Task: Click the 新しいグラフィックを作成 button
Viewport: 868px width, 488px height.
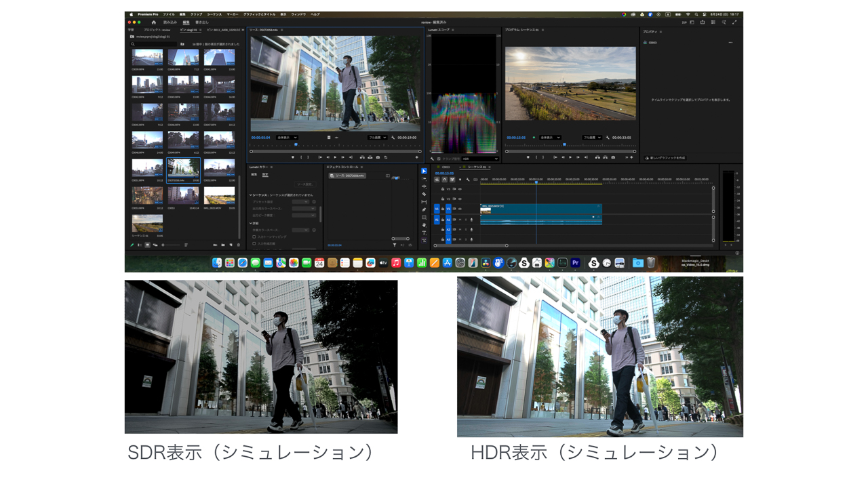Action: (x=665, y=158)
